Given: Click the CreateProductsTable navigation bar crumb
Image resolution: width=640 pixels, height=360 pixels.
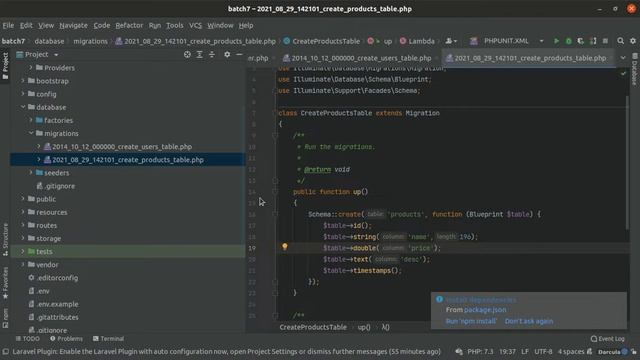Looking at the screenshot, I should pos(326,41).
